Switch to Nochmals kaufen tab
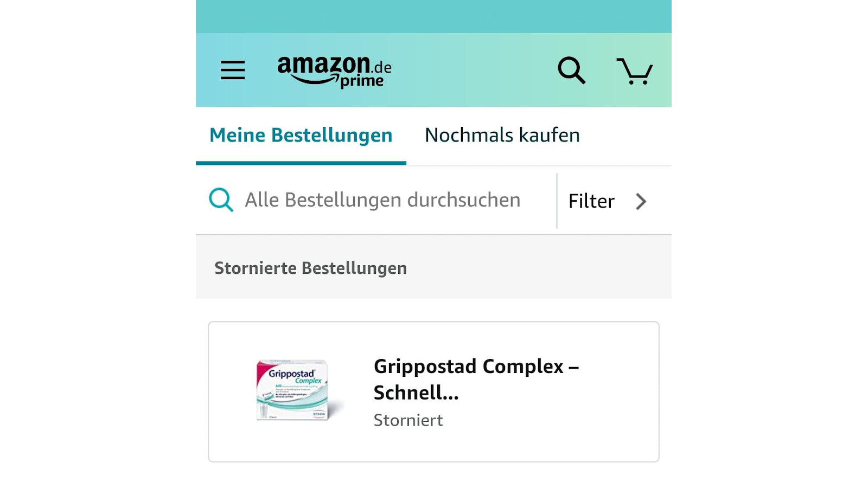The height and width of the screenshot is (488, 868). (x=502, y=135)
